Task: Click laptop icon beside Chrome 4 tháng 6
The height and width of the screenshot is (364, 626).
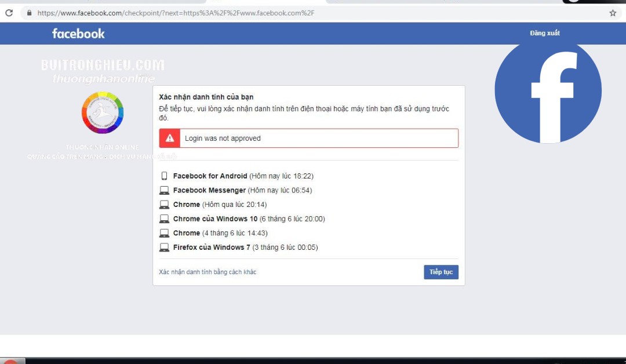Action: [164, 233]
